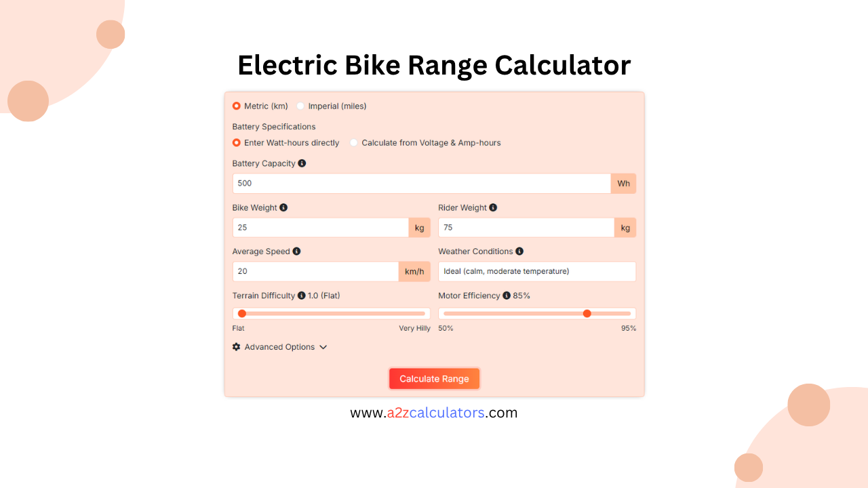This screenshot has height=488, width=868.
Task: Open the Weather Conditions dropdown
Action: click(536, 271)
